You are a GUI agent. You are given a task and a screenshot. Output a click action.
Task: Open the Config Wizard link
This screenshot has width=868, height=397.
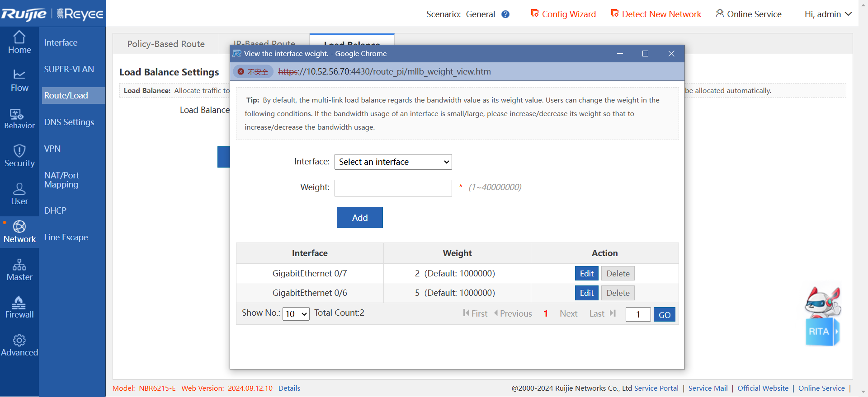click(x=563, y=14)
